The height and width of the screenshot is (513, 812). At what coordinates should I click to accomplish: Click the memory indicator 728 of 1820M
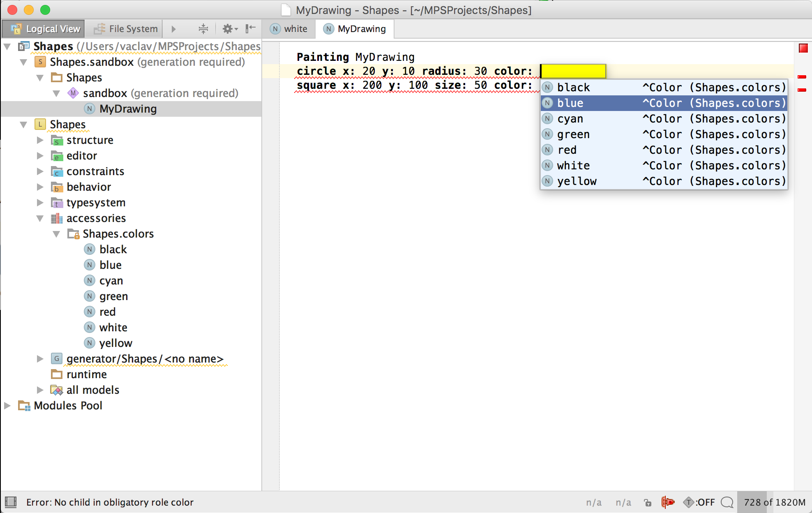[x=774, y=502]
